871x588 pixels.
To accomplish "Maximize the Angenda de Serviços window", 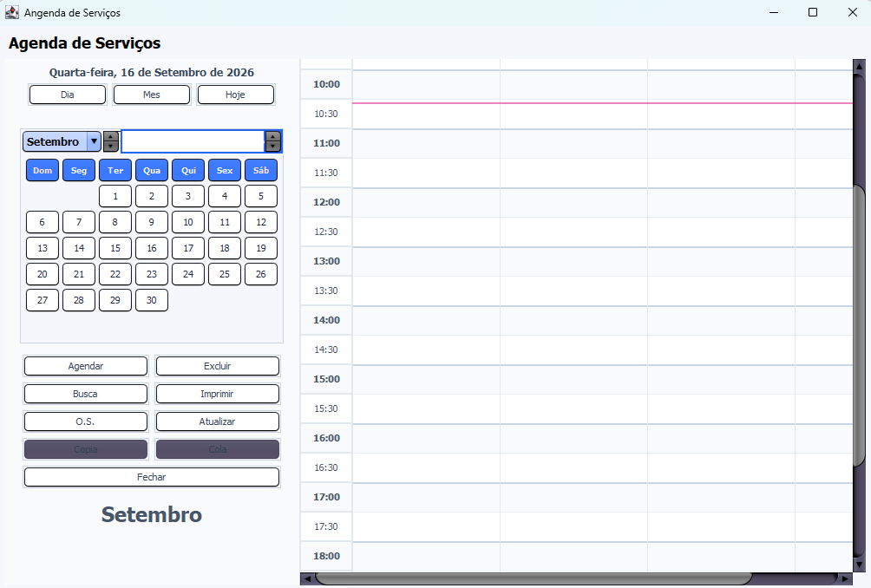I will pos(813,12).
